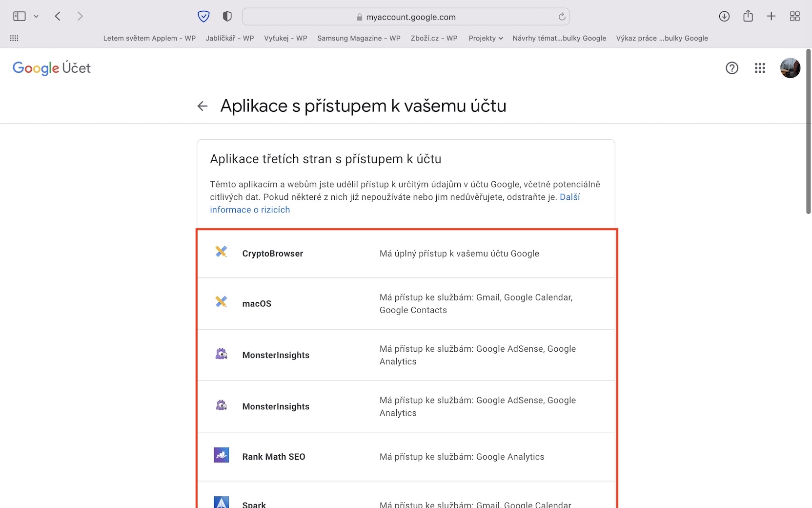Open the privacy report half-shield icon
This screenshot has height=508, width=812.
(x=227, y=17)
